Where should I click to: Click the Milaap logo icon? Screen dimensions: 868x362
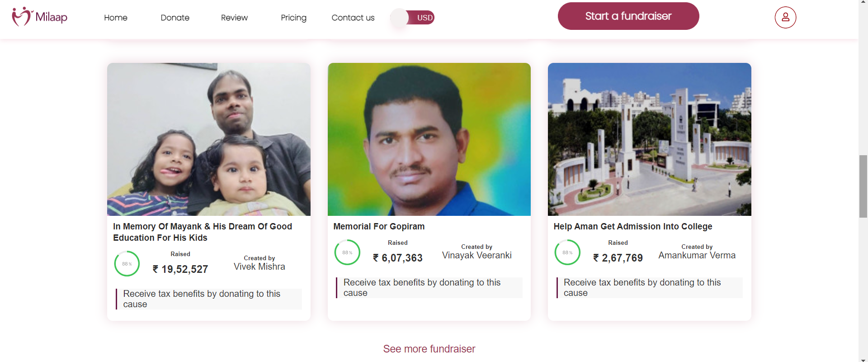tap(22, 17)
